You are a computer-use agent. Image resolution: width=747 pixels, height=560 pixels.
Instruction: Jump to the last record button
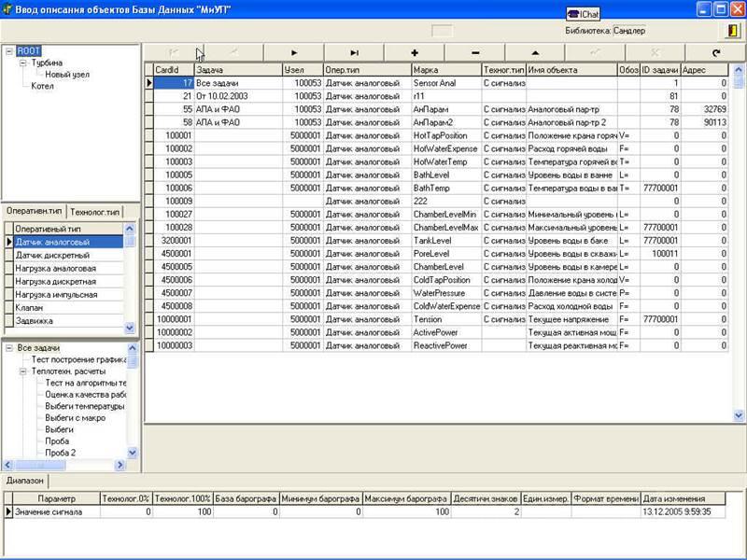point(354,53)
